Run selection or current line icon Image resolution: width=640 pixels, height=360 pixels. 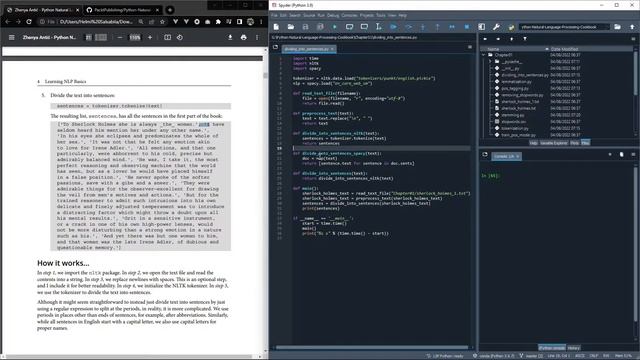379,27
